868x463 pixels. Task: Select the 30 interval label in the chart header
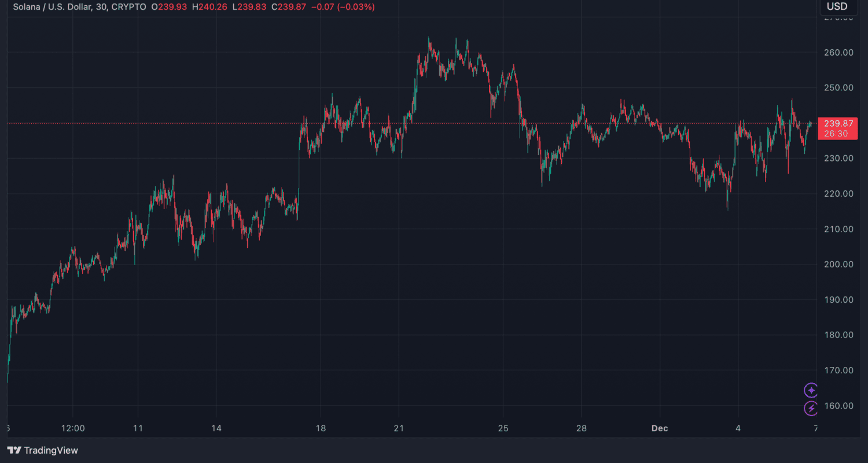coord(101,7)
